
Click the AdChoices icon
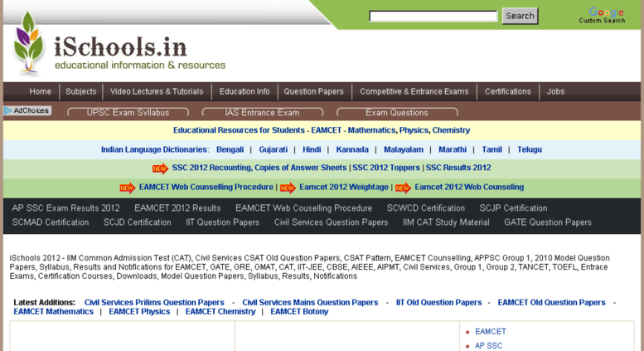(7, 110)
